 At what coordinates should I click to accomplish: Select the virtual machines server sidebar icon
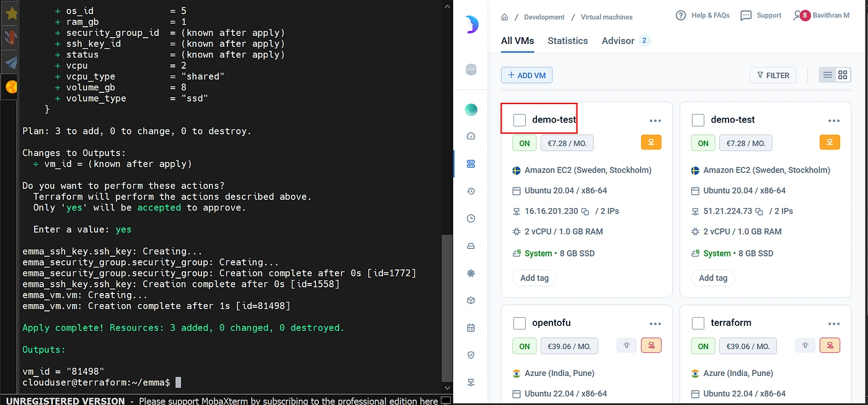pyautogui.click(x=471, y=164)
